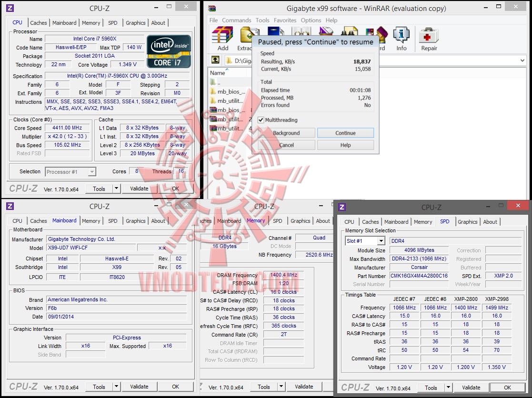Click the Z icon of the SPD CPU-Z window
Image resolution: width=532 pixels, height=398 pixels.
[342, 207]
